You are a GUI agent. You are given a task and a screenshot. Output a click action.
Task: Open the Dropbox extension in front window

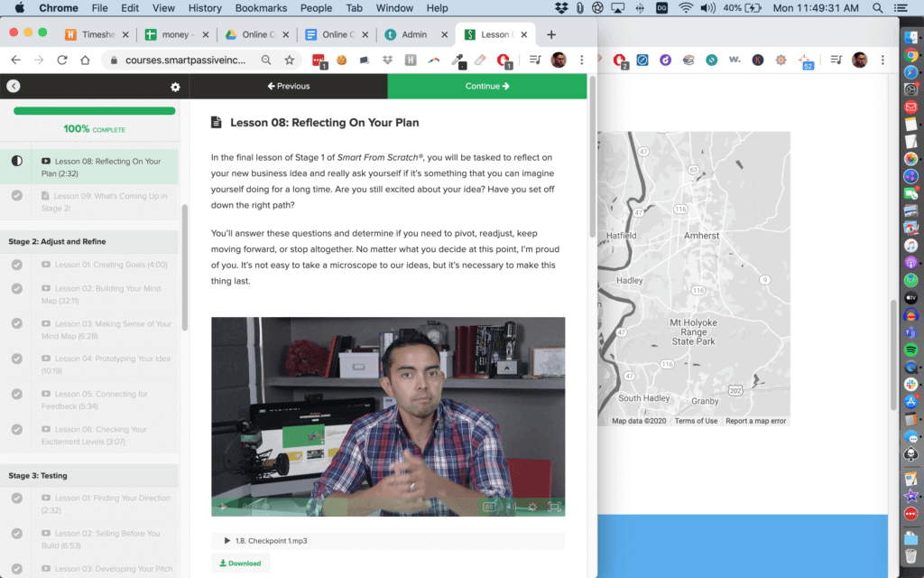pos(387,61)
